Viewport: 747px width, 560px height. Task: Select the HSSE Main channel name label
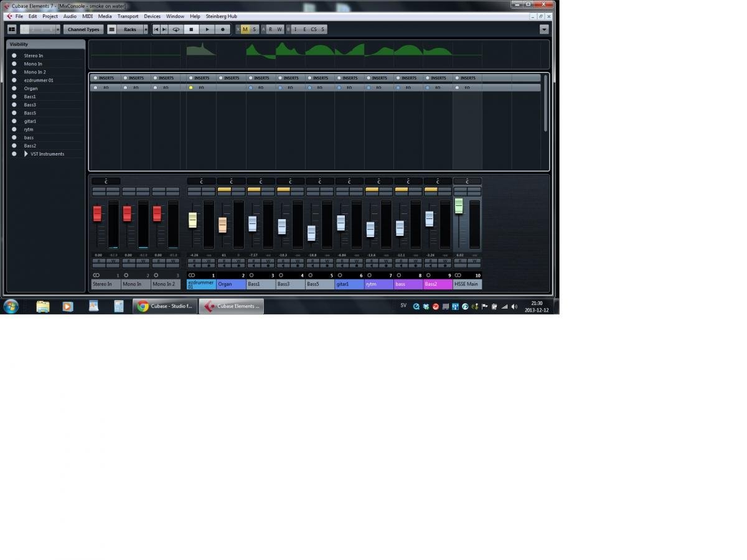[467, 284]
